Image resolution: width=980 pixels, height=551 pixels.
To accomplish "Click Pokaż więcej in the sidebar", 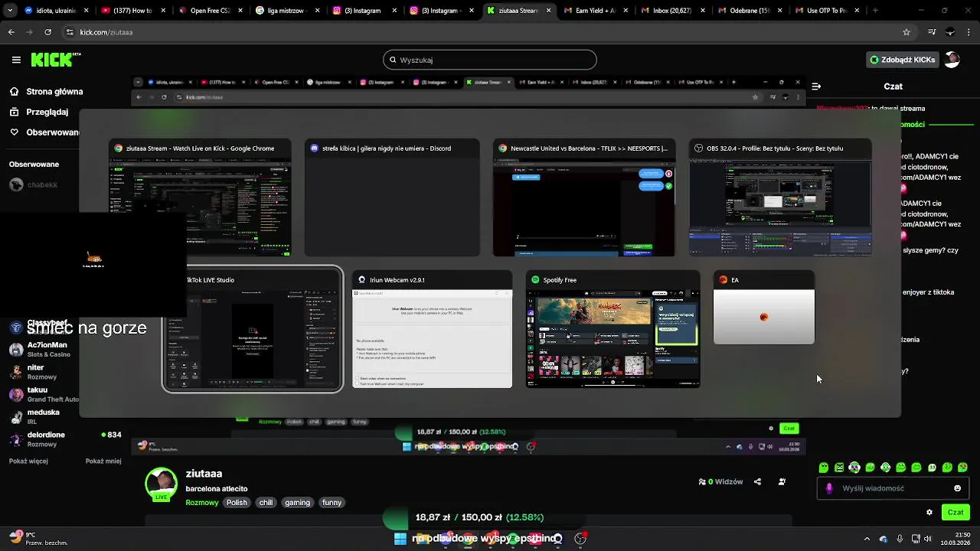I will (28, 461).
